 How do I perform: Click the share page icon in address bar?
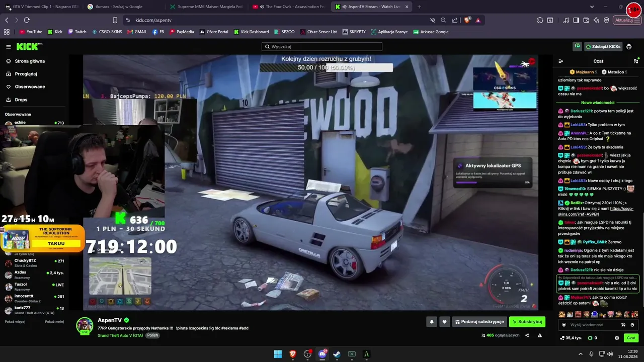(x=455, y=20)
